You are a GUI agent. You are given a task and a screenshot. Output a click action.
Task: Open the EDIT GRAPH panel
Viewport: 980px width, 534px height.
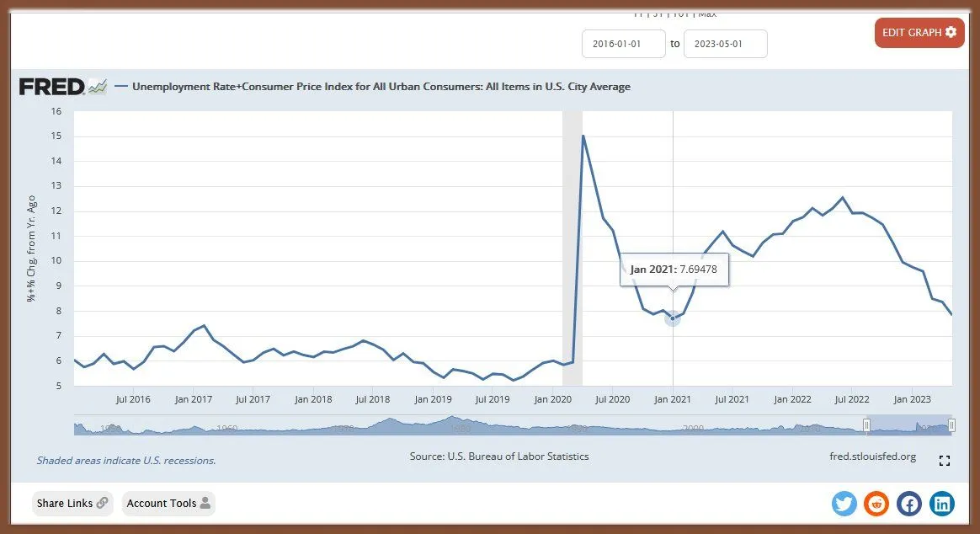tap(913, 33)
